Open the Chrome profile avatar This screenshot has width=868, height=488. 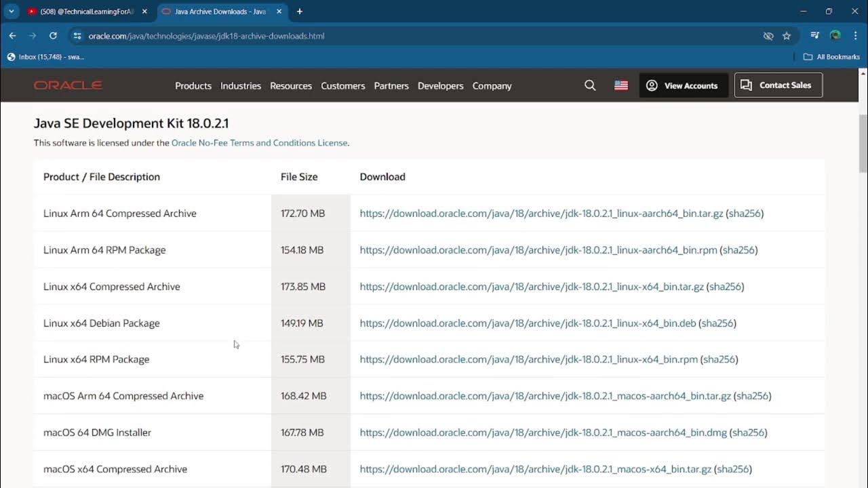tap(835, 36)
